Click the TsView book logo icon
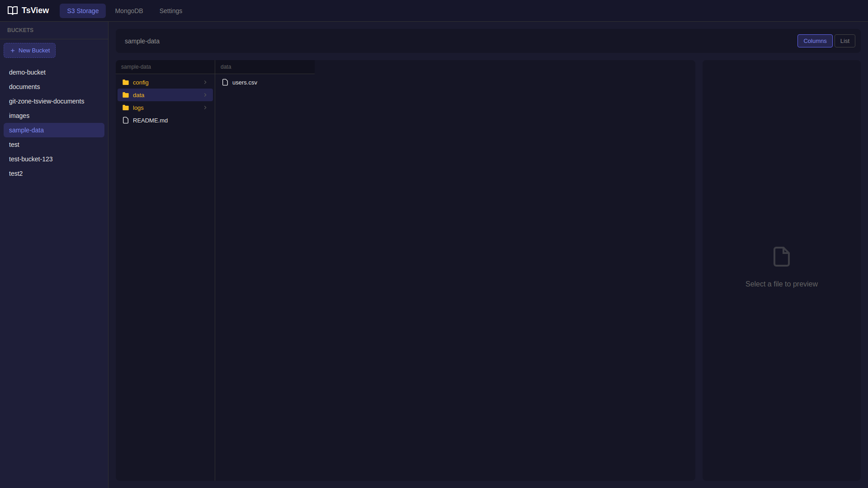The width and height of the screenshot is (868, 488). click(13, 10)
